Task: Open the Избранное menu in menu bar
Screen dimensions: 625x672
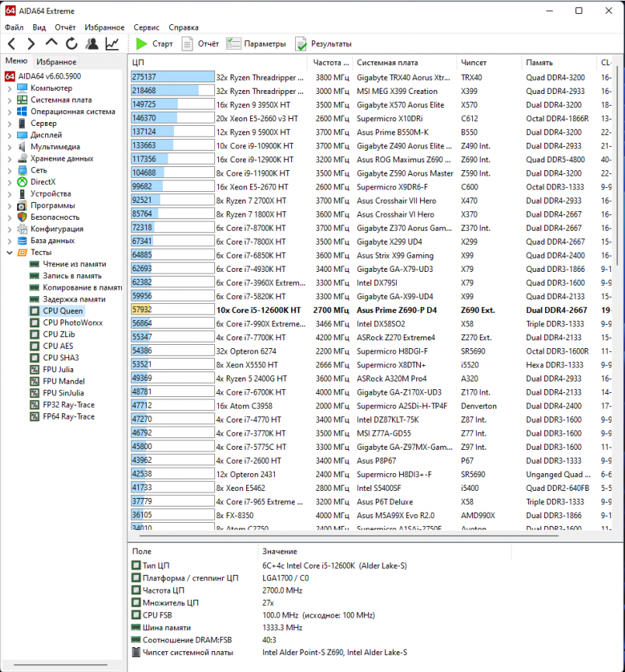Action: pyautogui.click(x=105, y=27)
